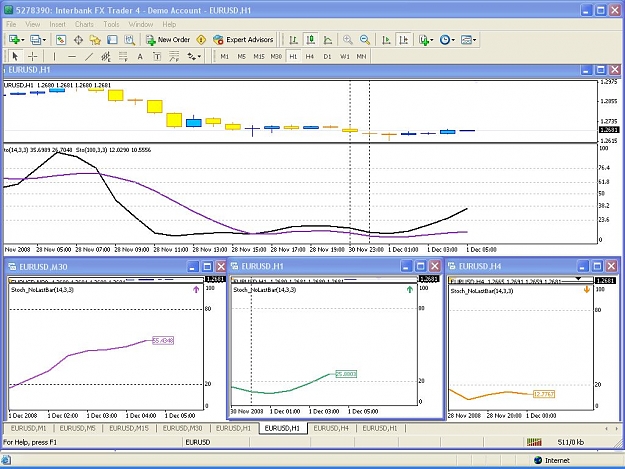The height and width of the screenshot is (469, 625).
Task: Switch to the EURUSD,M15 chart tab
Action: 129,428
